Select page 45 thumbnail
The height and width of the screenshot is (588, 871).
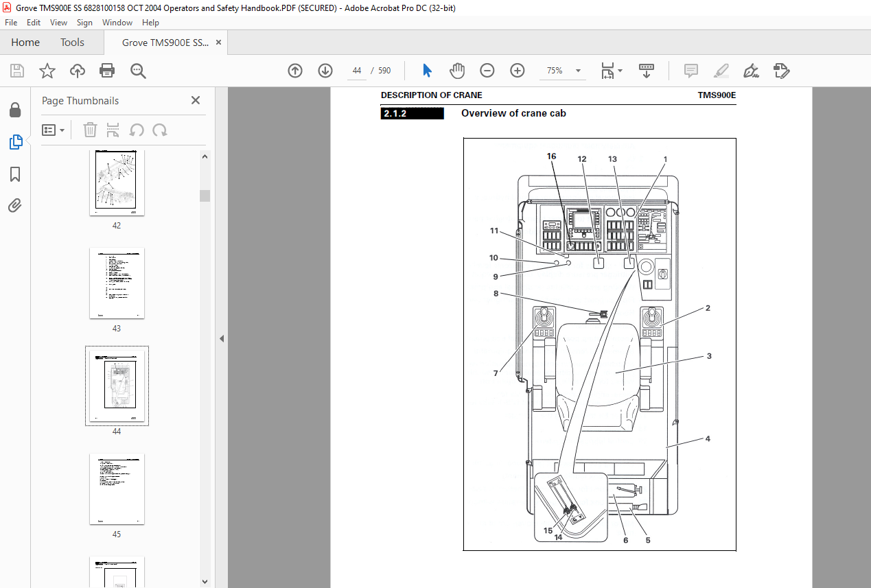pos(117,489)
